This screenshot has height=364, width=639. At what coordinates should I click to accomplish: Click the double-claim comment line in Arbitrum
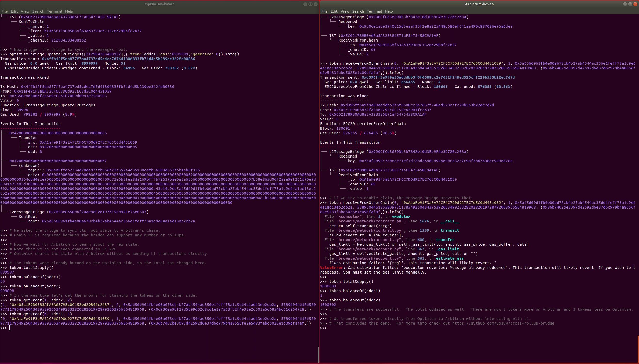click(401, 198)
